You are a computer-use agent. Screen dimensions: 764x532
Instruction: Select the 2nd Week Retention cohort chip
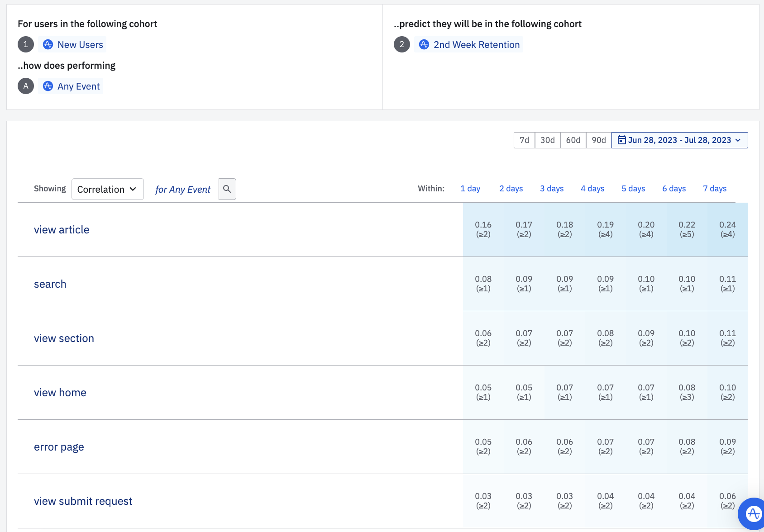[469, 44]
